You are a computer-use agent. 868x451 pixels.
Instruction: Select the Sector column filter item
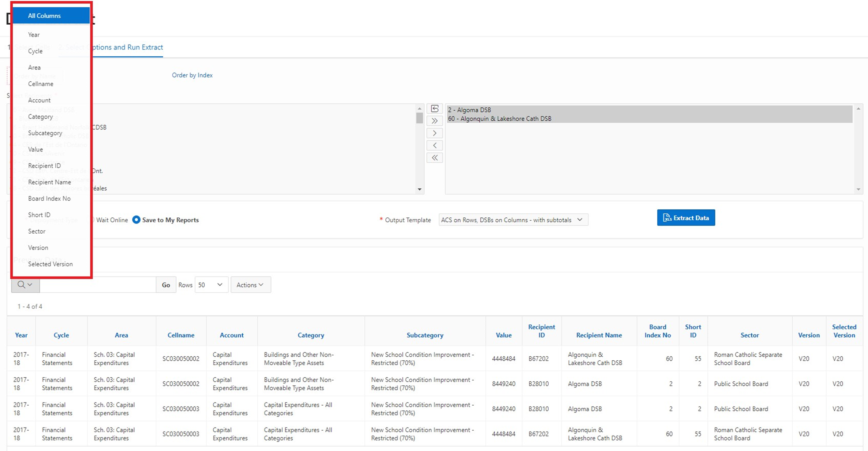click(37, 231)
